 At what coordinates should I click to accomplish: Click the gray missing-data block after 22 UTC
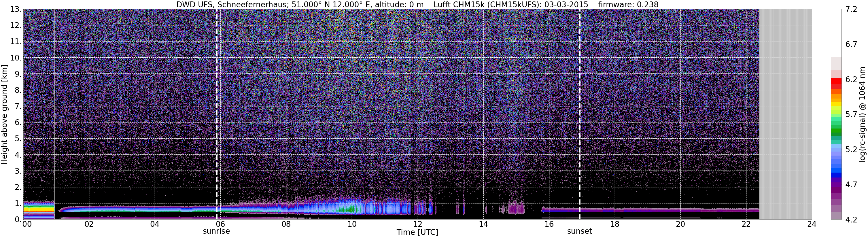[785, 114]
